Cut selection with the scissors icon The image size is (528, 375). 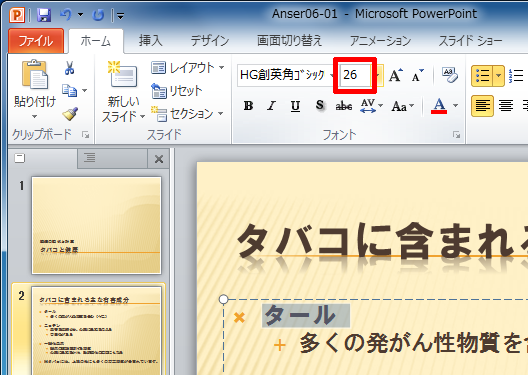pyautogui.click(x=69, y=68)
